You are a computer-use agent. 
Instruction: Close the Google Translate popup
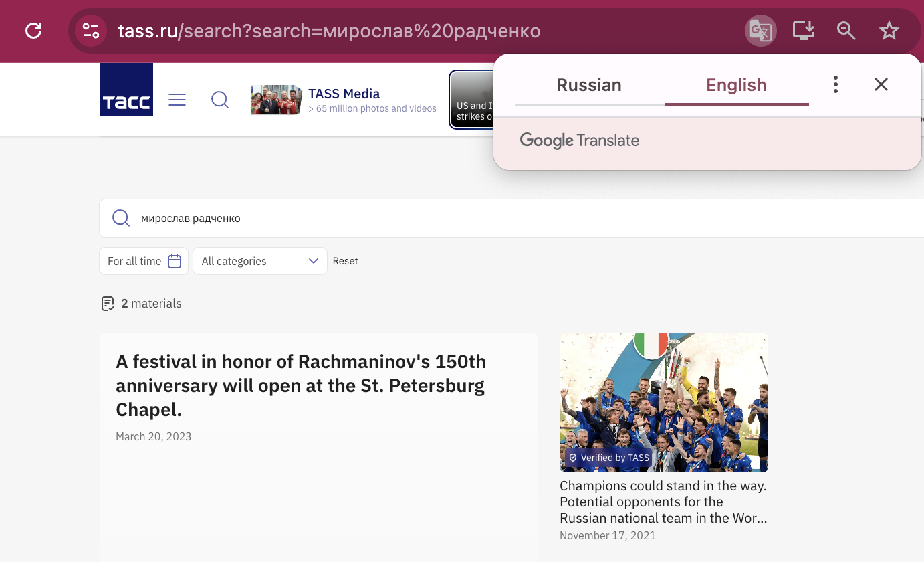881,84
